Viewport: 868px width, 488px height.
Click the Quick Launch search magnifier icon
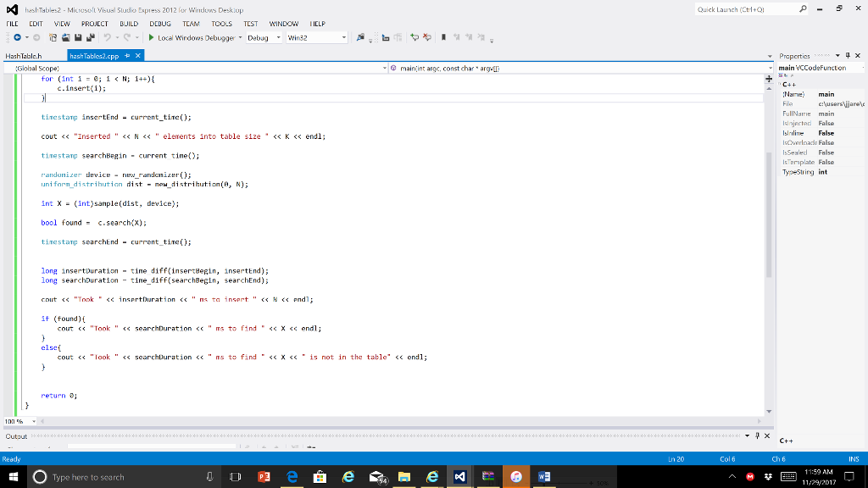(x=803, y=8)
